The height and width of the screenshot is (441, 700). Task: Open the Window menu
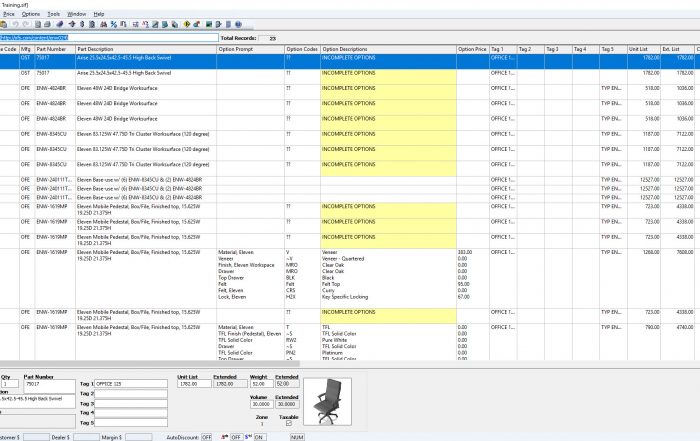coord(76,14)
